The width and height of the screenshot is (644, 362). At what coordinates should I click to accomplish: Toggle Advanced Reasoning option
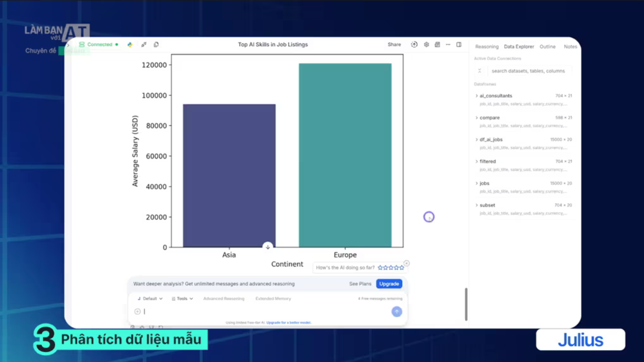coord(223,299)
